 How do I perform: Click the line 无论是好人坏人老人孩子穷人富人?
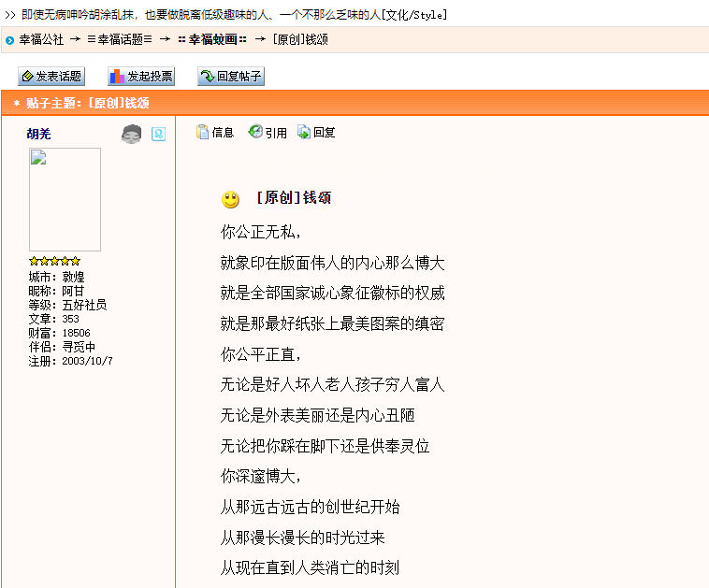tap(333, 384)
